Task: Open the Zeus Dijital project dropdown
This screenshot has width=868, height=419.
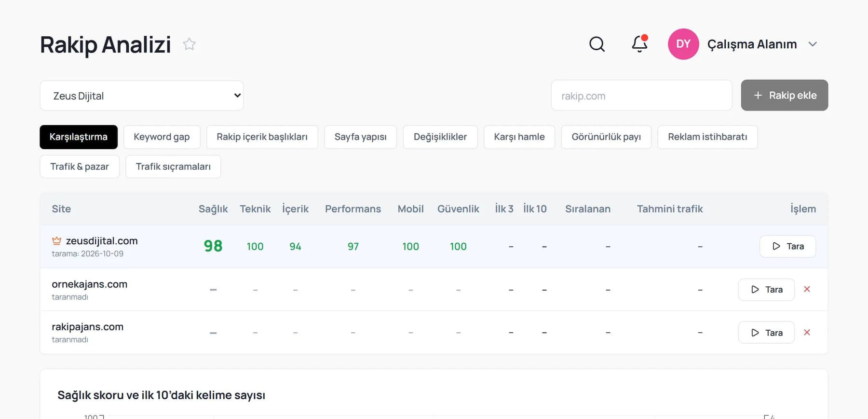Action: [x=142, y=96]
